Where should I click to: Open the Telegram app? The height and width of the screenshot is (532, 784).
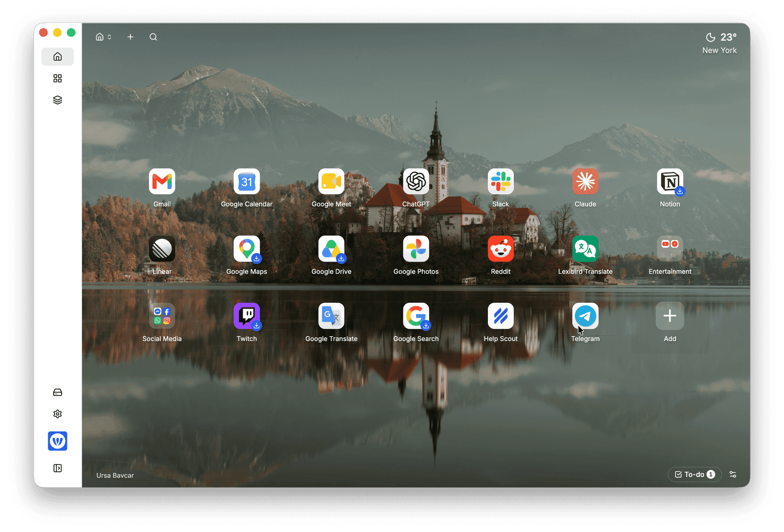(x=585, y=316)
